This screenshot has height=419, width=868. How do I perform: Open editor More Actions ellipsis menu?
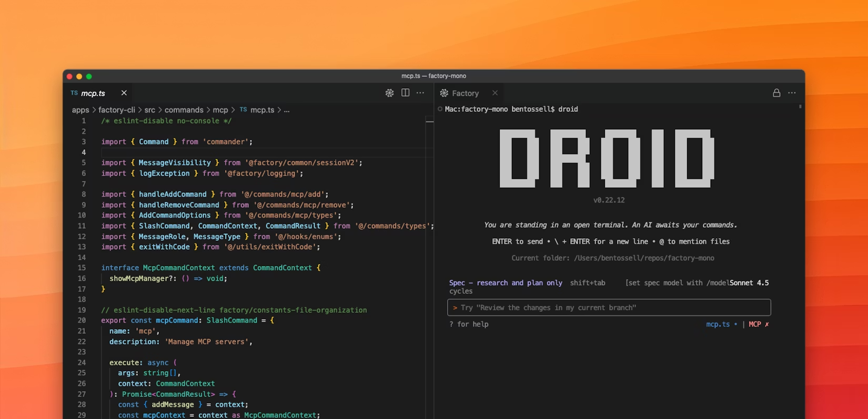pos(420,93)
